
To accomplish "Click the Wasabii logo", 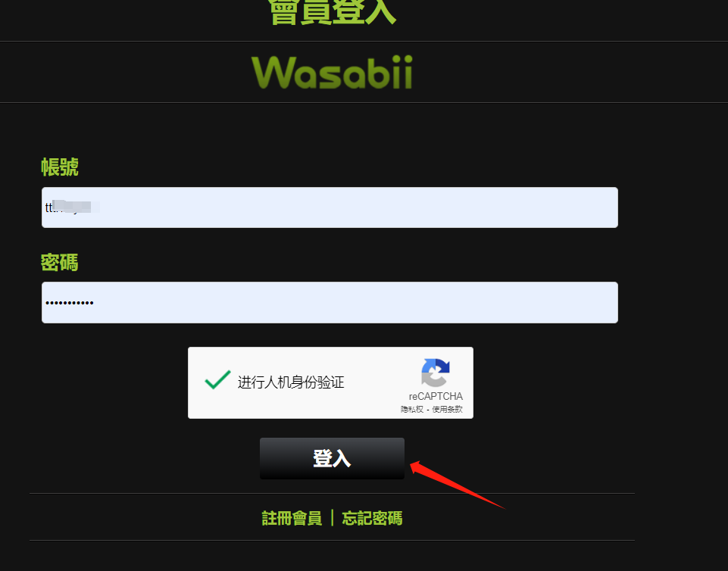I will (x=332, y=72).
